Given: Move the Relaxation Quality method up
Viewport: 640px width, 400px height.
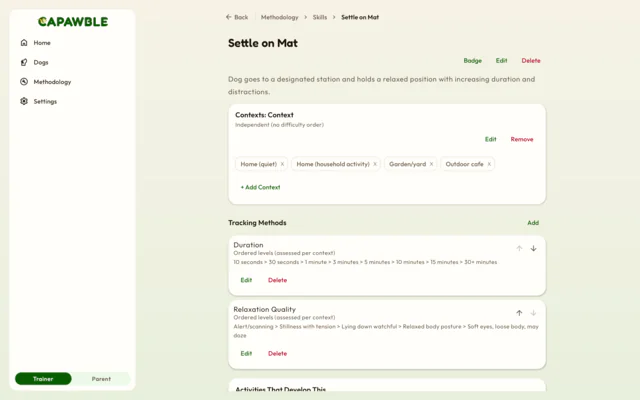Looking at the screenshot, I should [x=519, y=313].
